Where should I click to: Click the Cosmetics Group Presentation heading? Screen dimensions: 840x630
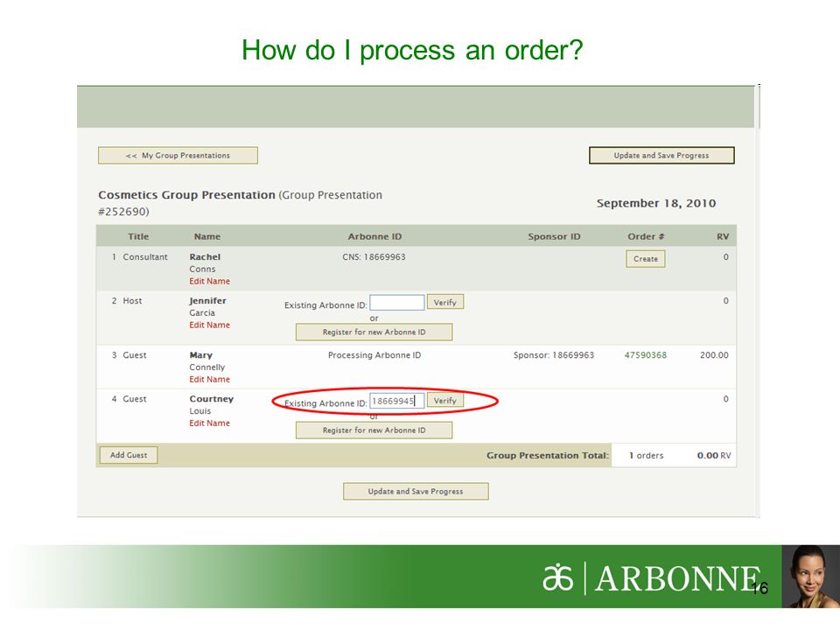[186, 195]
